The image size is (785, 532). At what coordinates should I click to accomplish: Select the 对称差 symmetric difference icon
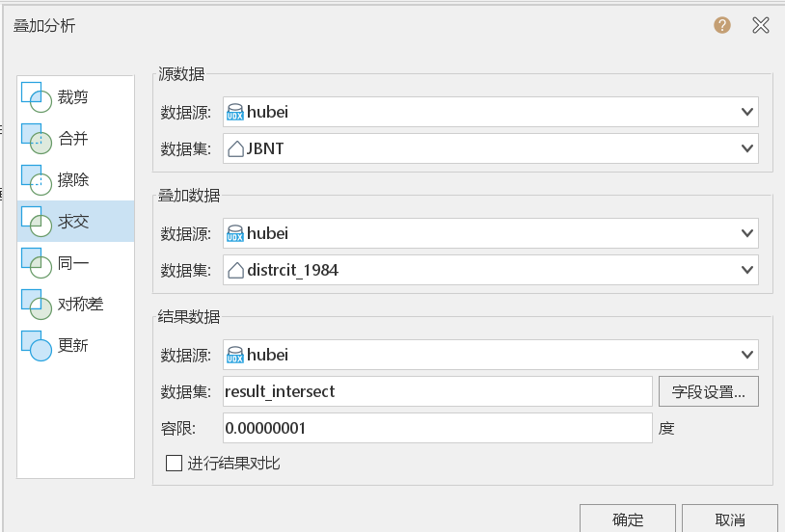click(x=36, y=305)
